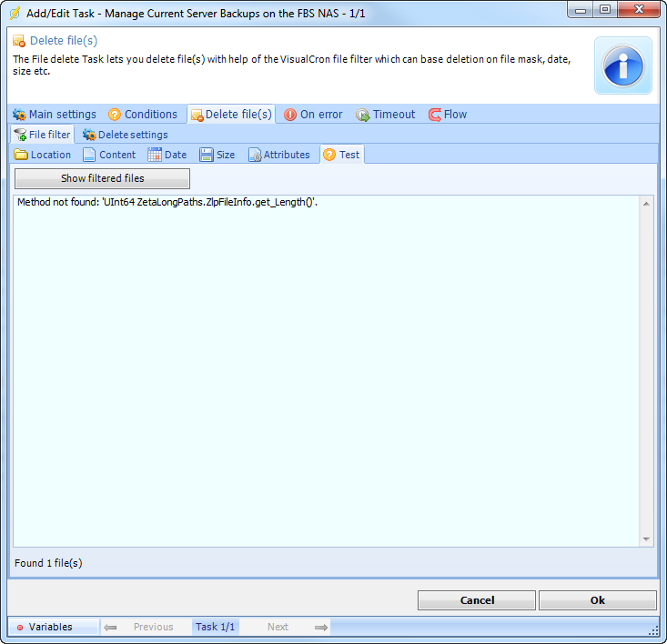Click the Timeout clock icon
Image resolution: width=667 pixels, height=644 pixels.
(363, 115)
